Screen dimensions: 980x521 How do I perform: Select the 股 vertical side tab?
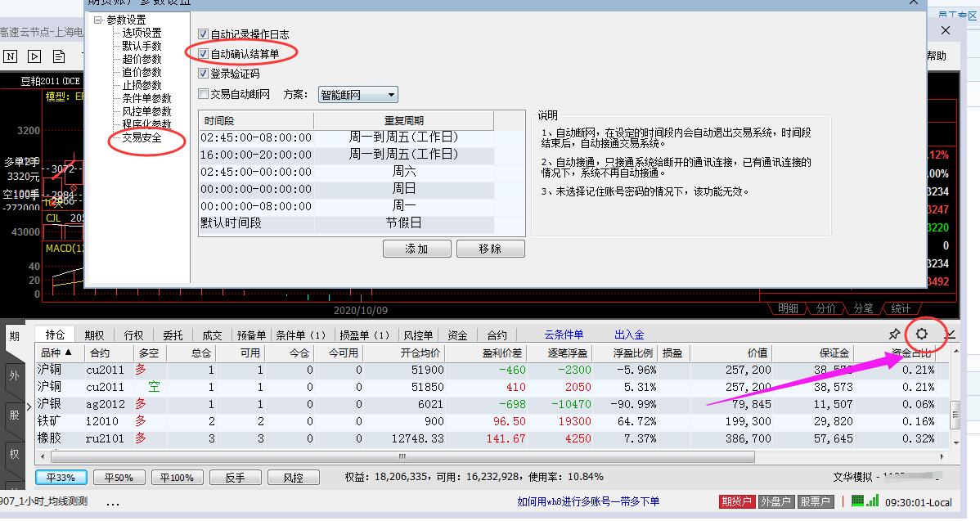point(14,415)
